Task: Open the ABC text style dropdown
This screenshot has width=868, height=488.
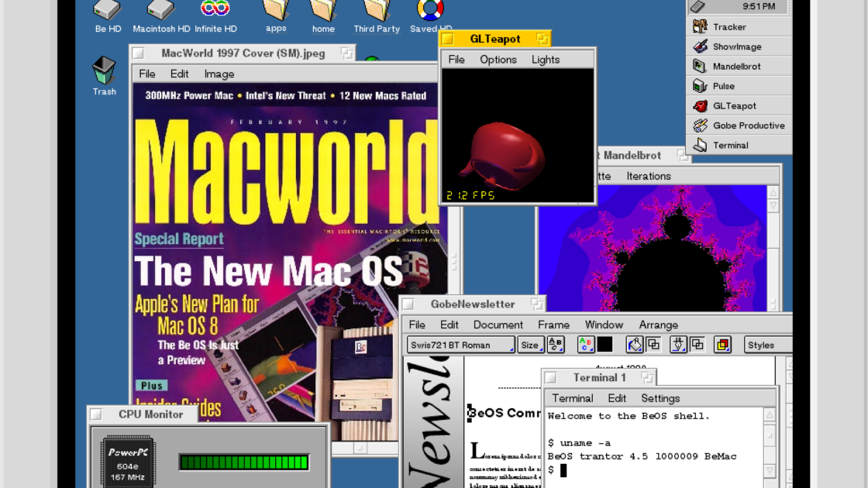Action: (x=555, y=345)
